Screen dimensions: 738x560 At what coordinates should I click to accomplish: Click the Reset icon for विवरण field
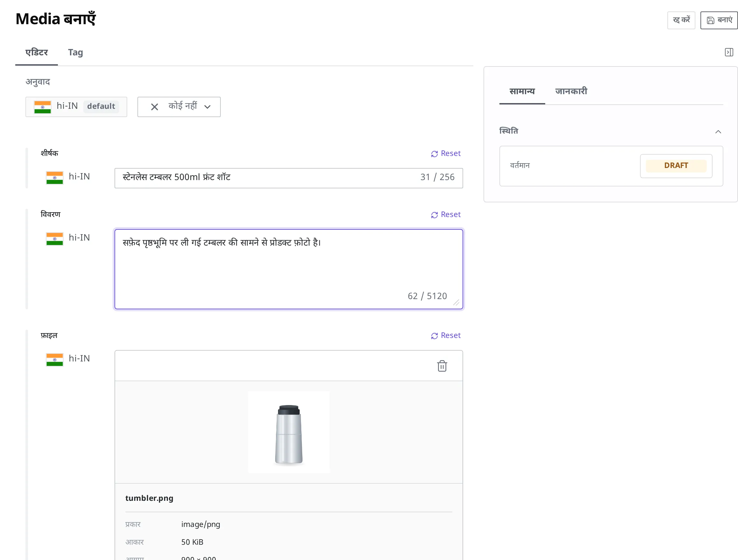[434, 214]
